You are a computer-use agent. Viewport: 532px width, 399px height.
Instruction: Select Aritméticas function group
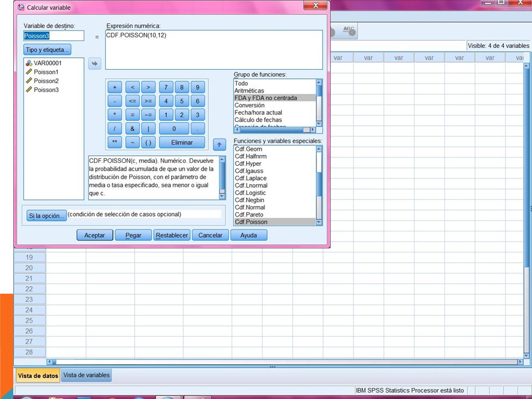click(x=275, y=90)
